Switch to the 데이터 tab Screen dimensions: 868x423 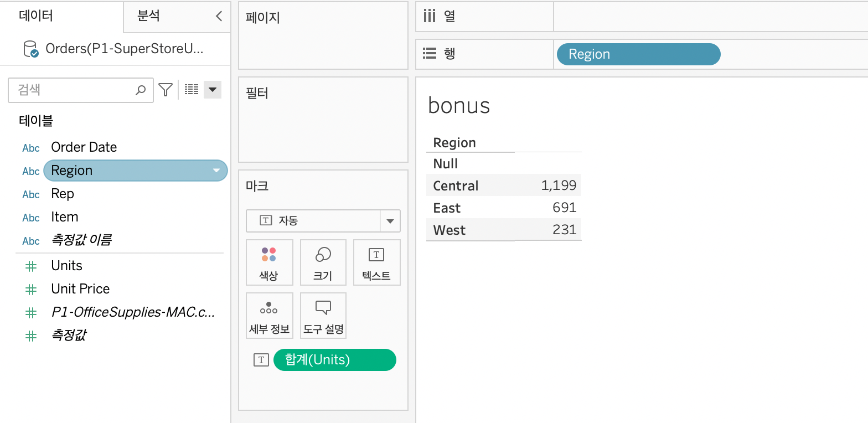pos(37,16)
